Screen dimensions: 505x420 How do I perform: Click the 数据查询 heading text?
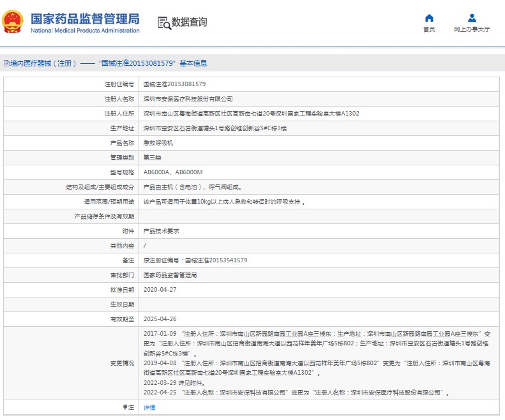190,22
